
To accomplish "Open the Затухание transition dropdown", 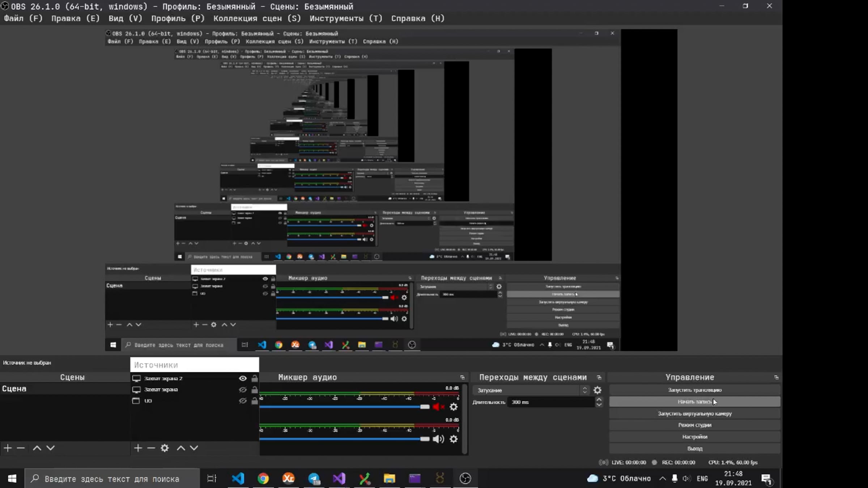I will (x=531, y=390).
